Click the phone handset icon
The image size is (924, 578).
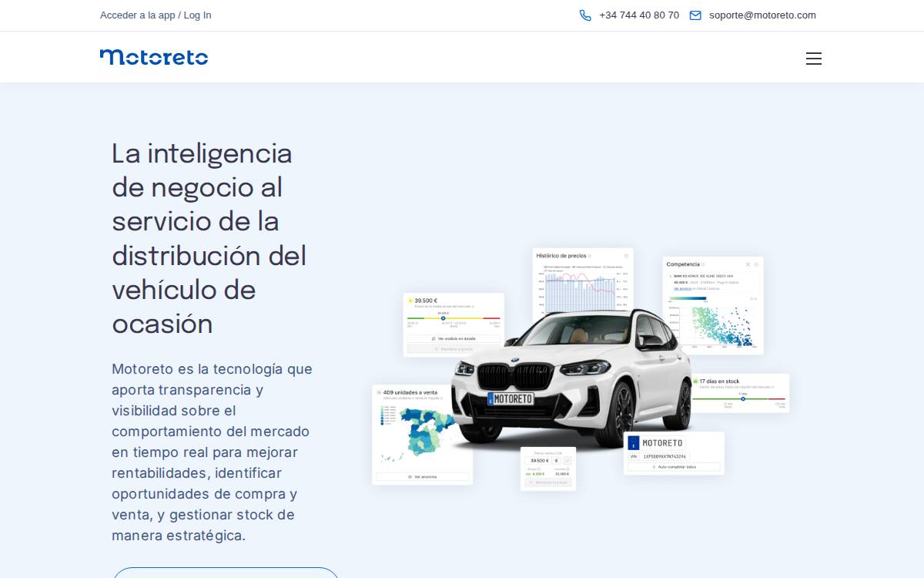click(585, 15)
